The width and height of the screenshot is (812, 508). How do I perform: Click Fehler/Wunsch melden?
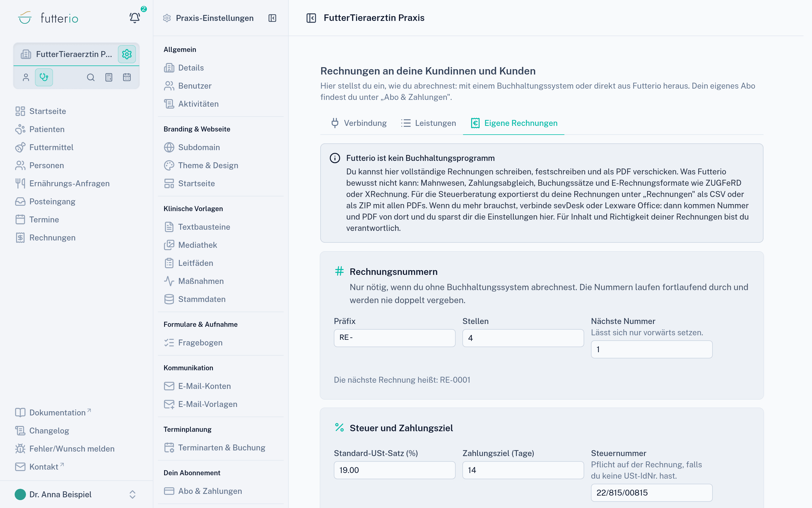[x=65, y=448]
